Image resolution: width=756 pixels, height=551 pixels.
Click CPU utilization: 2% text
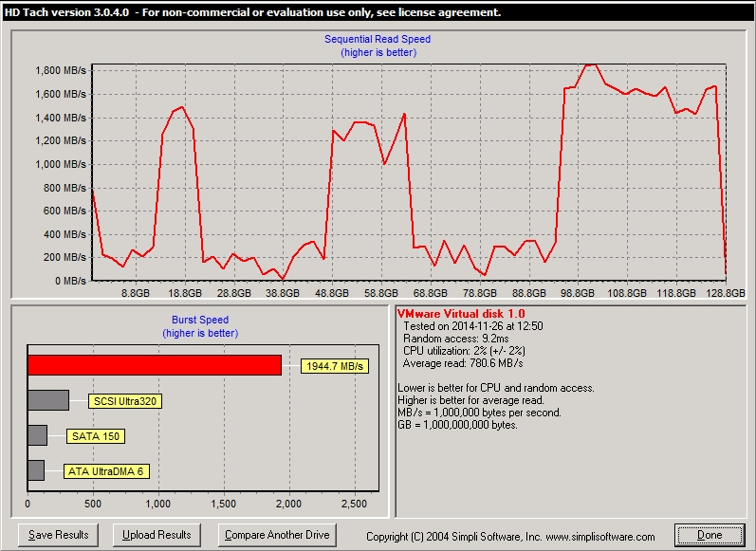tap(464, 351)
